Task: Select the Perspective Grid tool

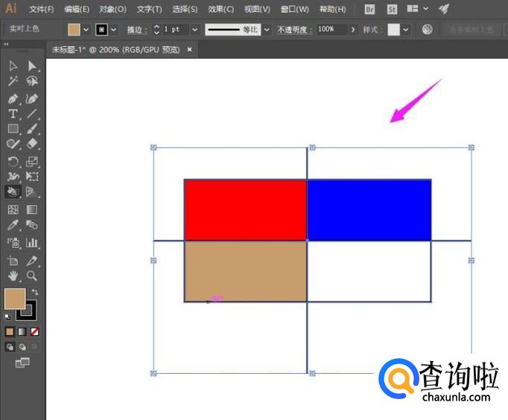Action: pyautogui.click(x=32, y=191)
